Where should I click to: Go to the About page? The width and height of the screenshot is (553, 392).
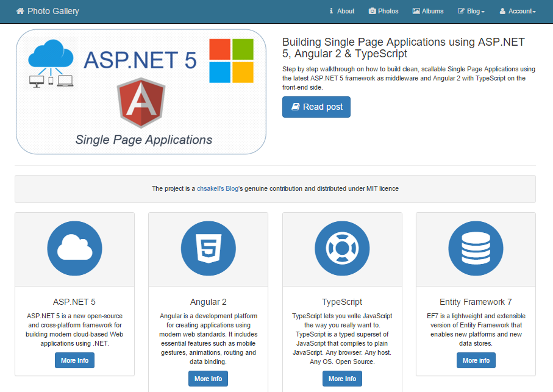click(341, 11)
